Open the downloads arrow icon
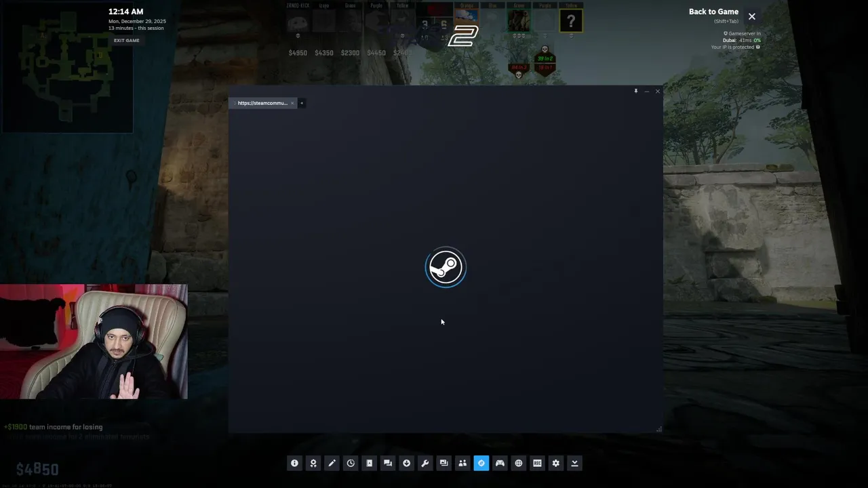Image resolution: width=868 pixels, height=488 pixels. 406,463
